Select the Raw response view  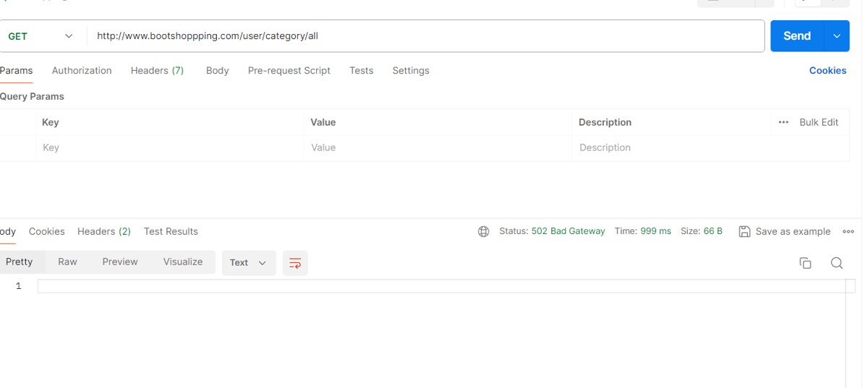[67, 262]
